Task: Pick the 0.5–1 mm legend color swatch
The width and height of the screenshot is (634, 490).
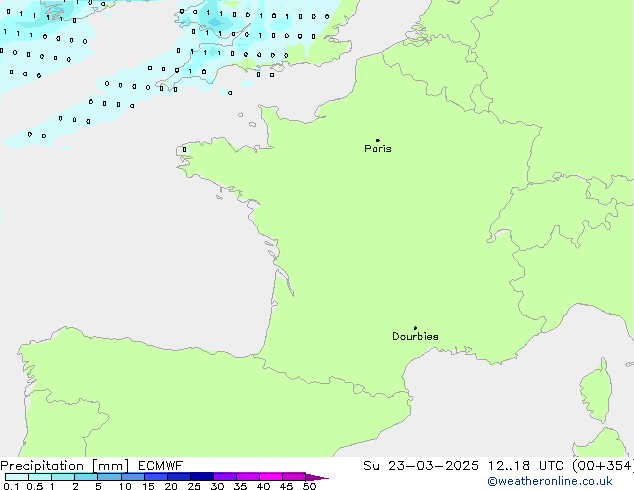Action: point(40,477)
